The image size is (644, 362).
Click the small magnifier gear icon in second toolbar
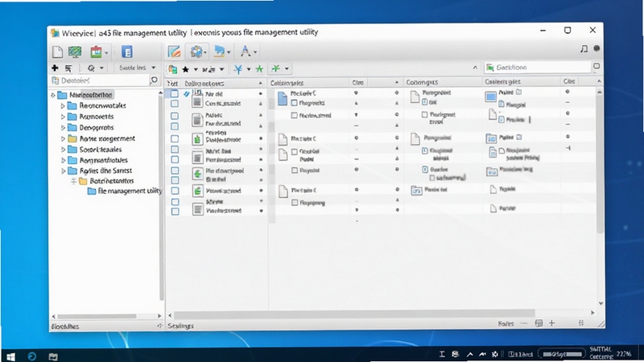click(x=91, y=68)
